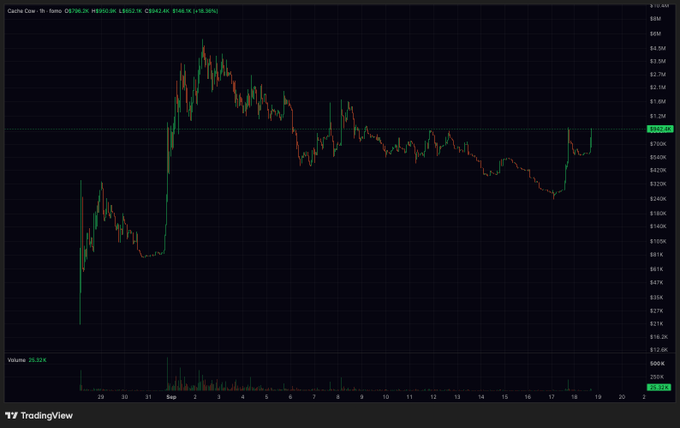Click the $700K price axis label
The image size is (680, 428).
(x=658, y=144)
